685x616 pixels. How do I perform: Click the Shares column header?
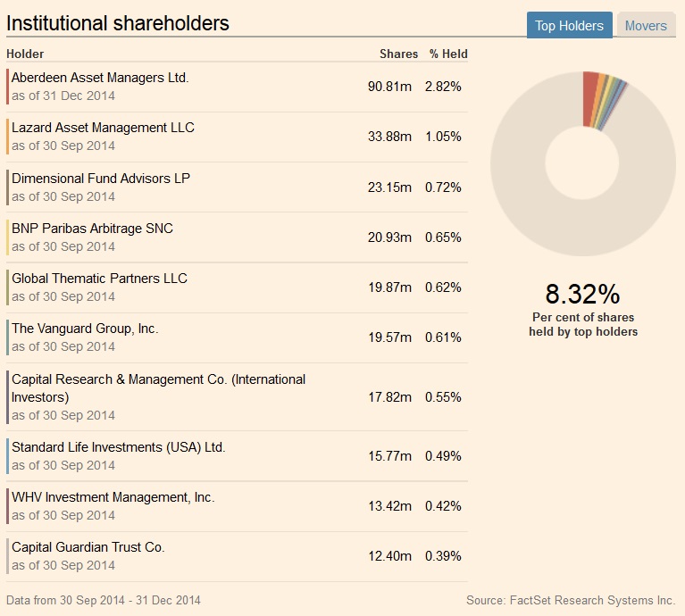(x=398, y=54)
